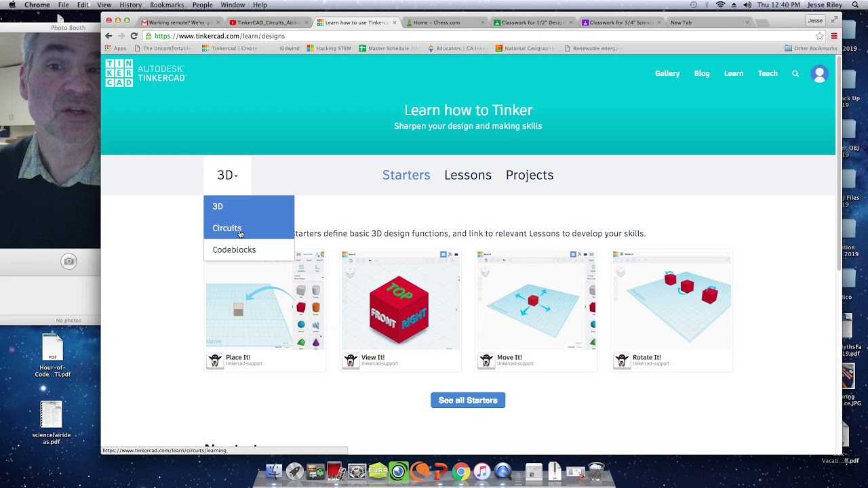Choose 3D in the dropdown list
The height and width of the screenshot is (488, 868).
(249, 206)
